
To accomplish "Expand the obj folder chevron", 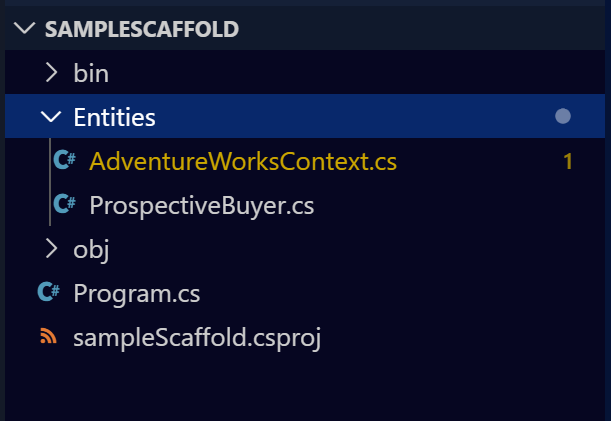I will (x=51, y=249).
